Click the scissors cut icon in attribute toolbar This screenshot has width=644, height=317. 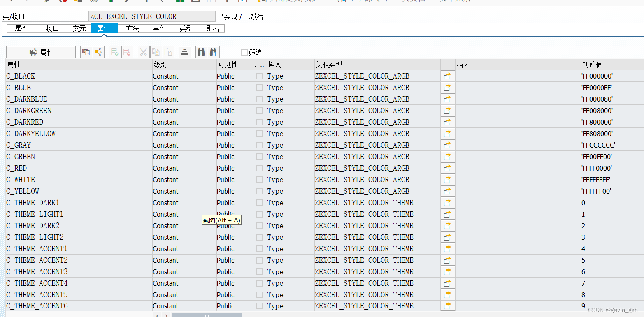143,51
